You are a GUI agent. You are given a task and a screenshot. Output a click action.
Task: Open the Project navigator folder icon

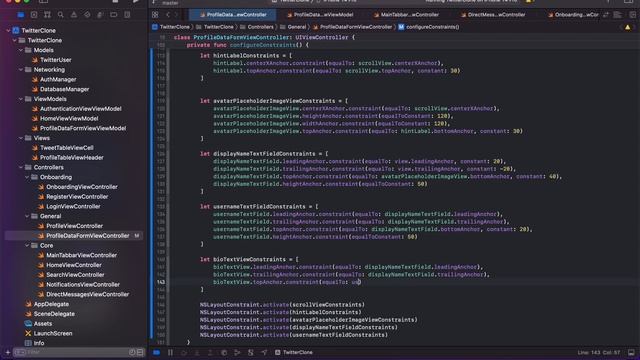click(x=21, y=15)
